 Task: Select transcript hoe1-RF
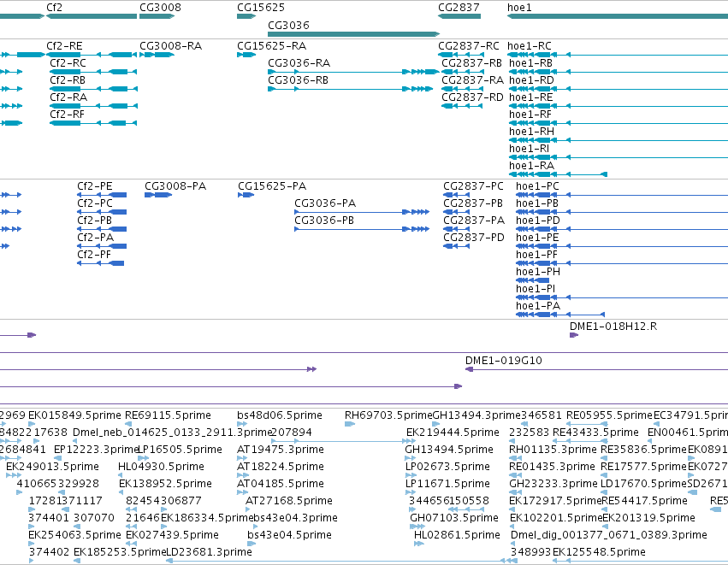tap(530, 115)
